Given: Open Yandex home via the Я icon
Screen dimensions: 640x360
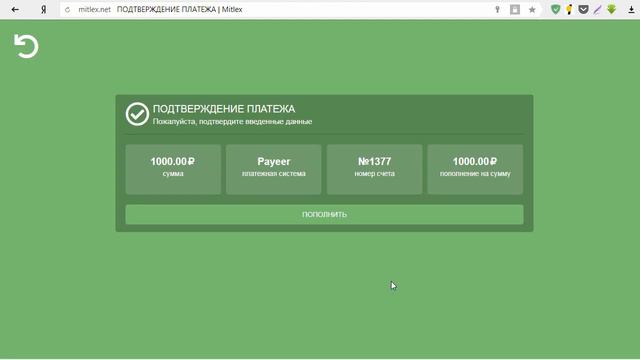Looking at the screenshot, I should coord(44,9).
